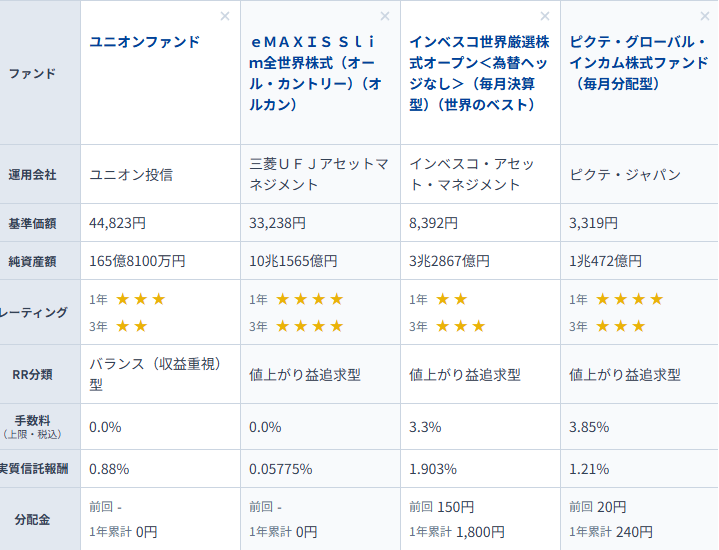Select the 44,823円 base price cell
Viewport: 719px width, 550px height.
[x=117, y=223]
